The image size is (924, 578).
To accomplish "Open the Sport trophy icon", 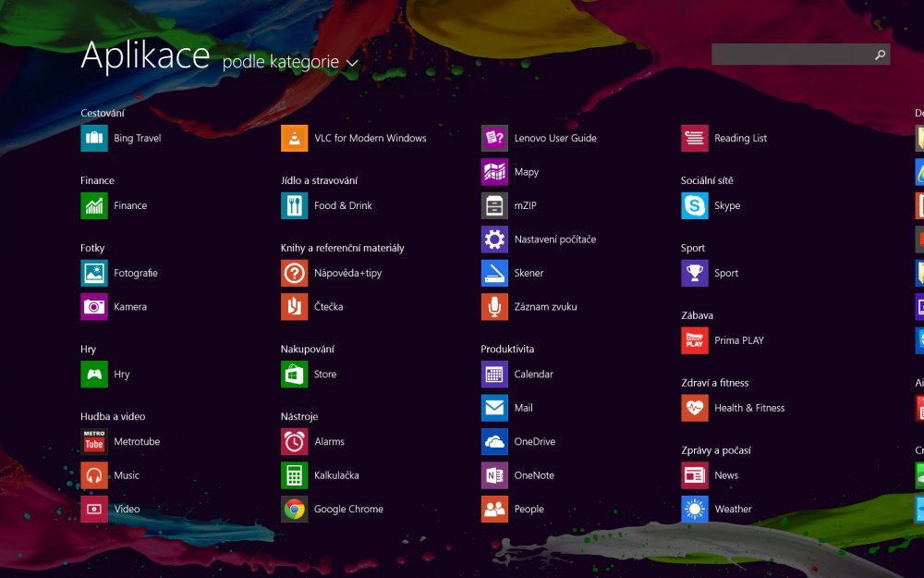I will point(695,273).
